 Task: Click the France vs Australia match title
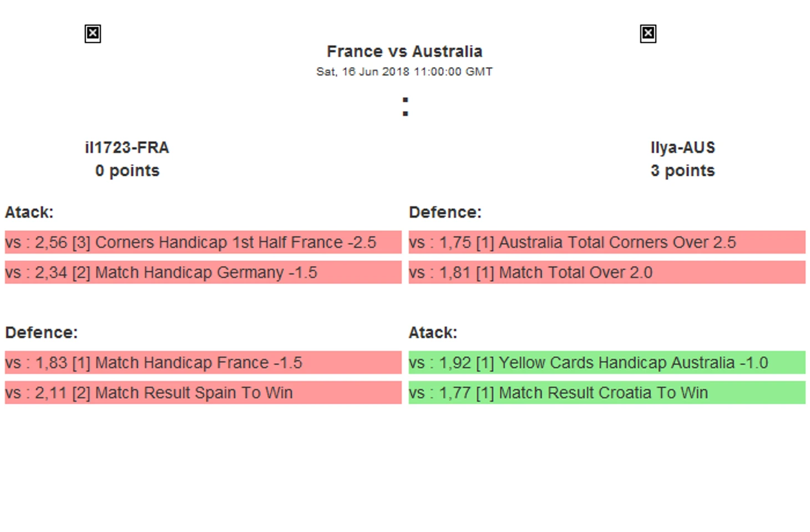click(x=404, y=52)
